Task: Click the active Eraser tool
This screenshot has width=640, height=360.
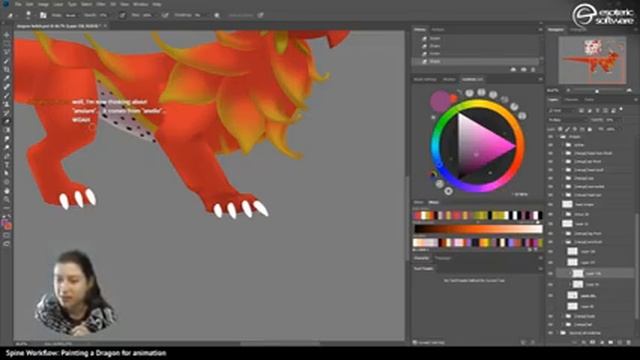Action: tap(7, 122)
